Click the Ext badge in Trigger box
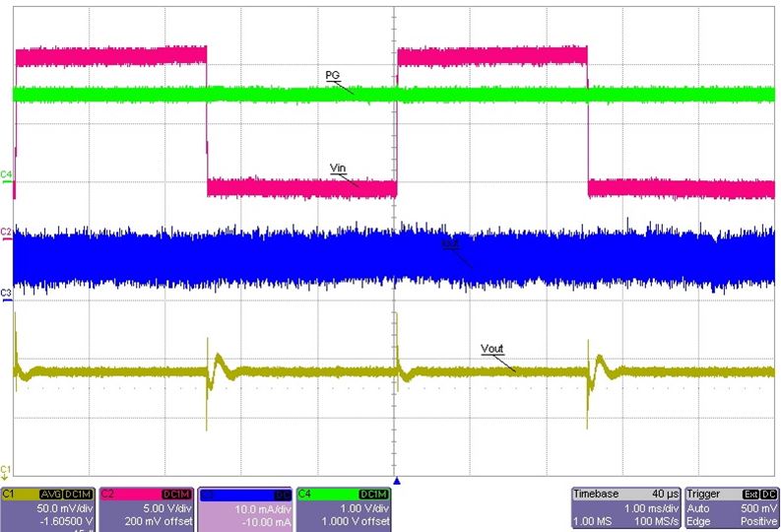This screenshot has width=781, height=532. click(x=750, y=495)
